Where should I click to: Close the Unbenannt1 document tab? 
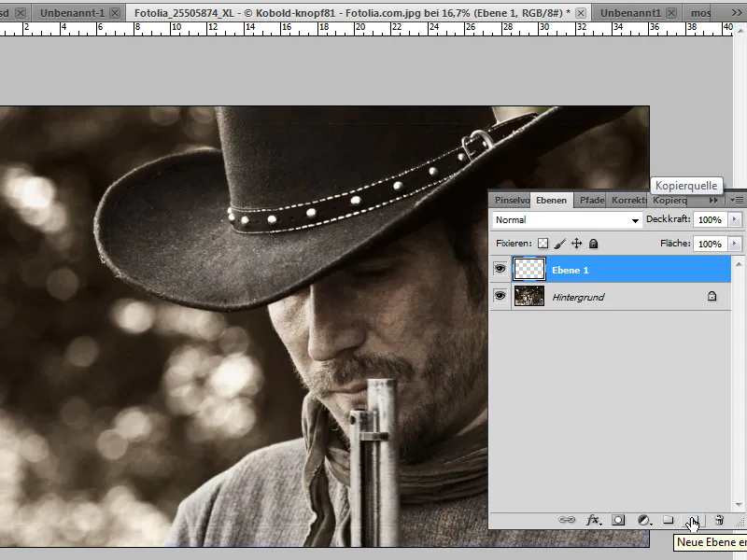click(x=671, y=13)
